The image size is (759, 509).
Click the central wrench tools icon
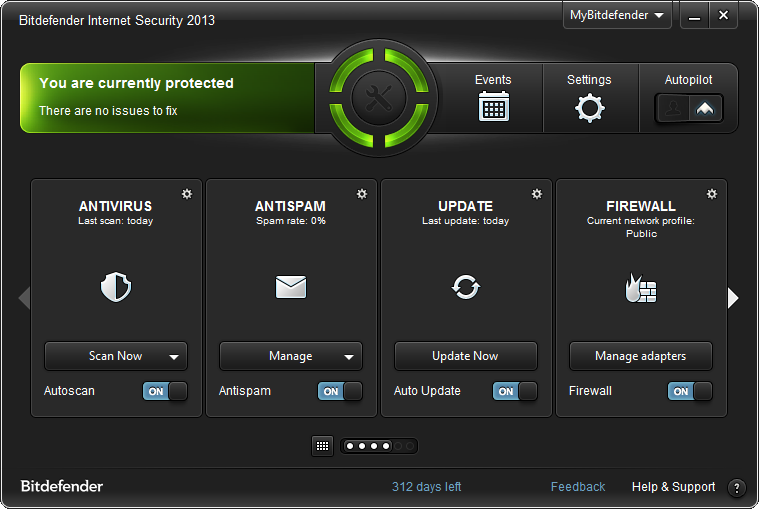pyautogui.click(x=379, y=98)
